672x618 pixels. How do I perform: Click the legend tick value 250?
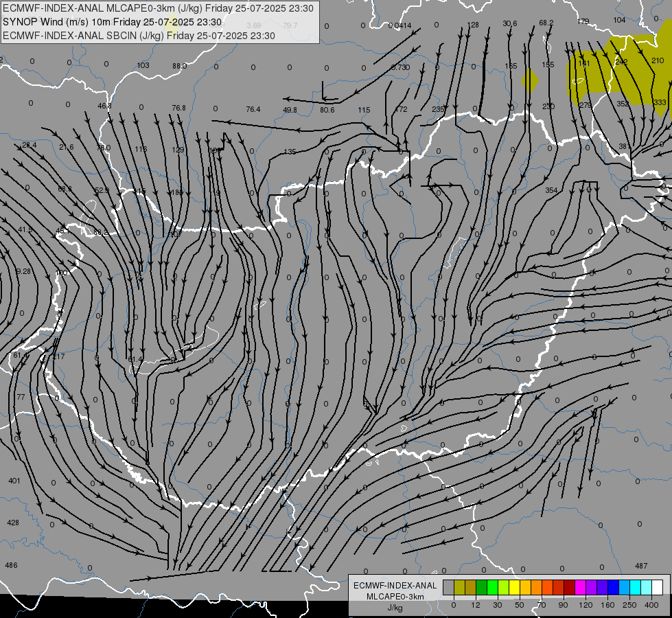tap(629, 605)
